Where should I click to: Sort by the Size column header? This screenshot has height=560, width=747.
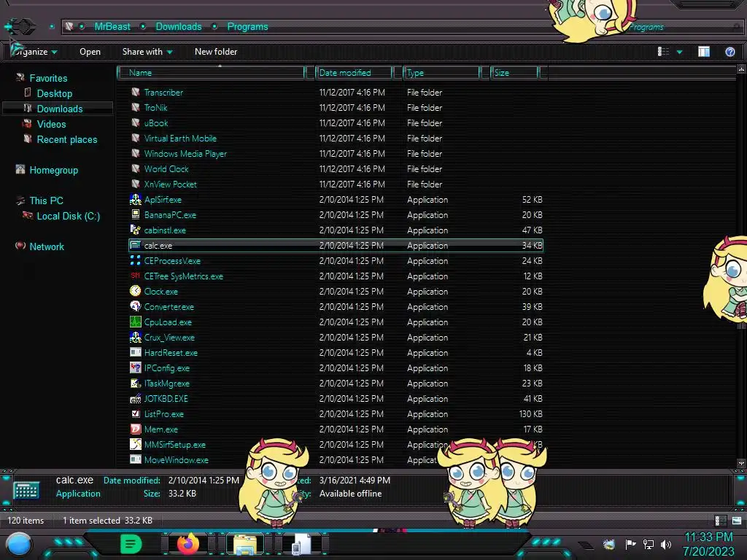tap(515, 73)
